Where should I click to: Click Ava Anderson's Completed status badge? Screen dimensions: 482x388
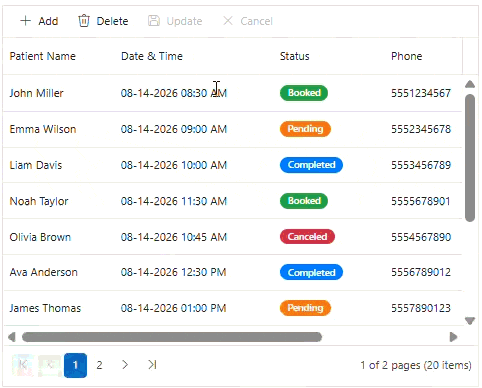tap(311, 273)
